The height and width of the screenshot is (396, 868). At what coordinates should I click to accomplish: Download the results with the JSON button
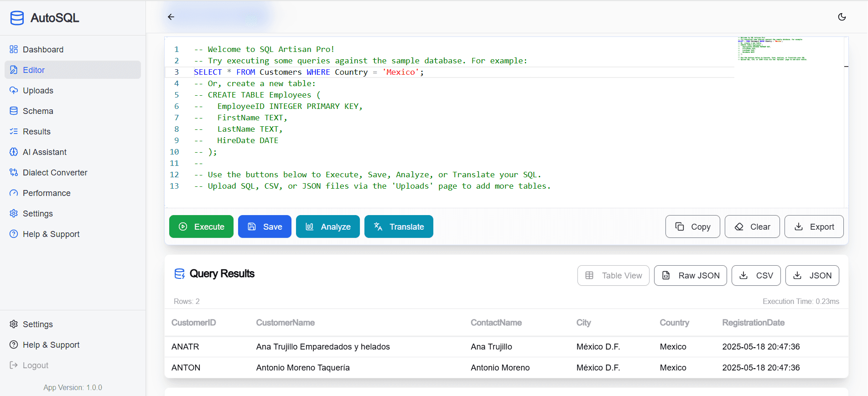tap(812, 275)
